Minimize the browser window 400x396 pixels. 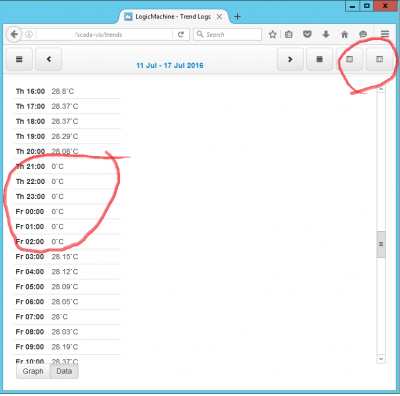(x=352, y=6)
